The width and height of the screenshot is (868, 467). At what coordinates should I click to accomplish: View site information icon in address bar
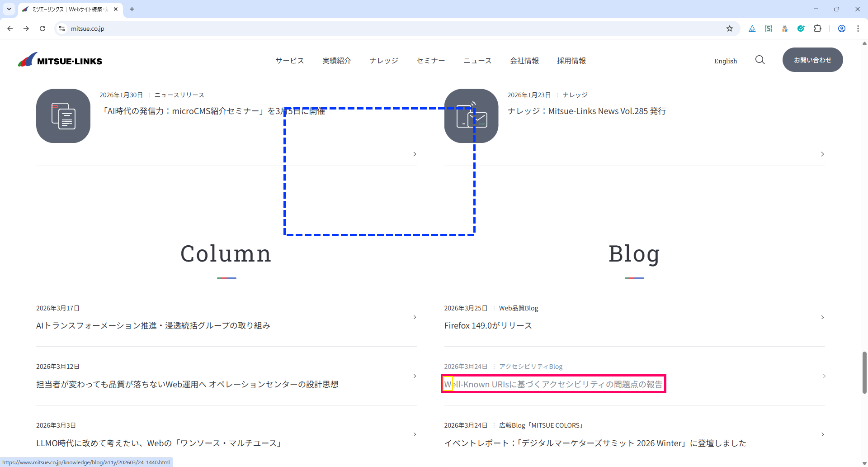point(62,29)
